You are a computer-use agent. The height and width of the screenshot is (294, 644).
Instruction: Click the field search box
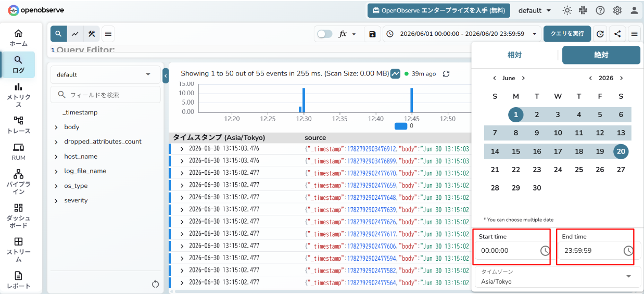point(105,95)
